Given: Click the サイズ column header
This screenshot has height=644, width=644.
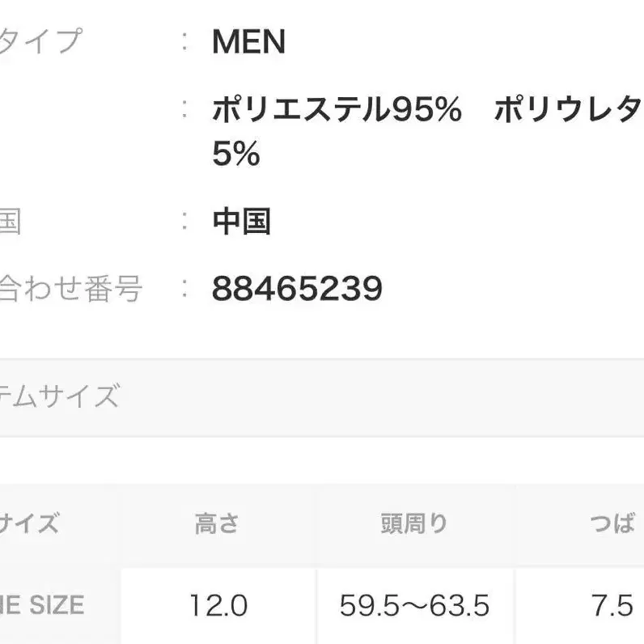Looking at the screenshot, I should tap(29, 523).
